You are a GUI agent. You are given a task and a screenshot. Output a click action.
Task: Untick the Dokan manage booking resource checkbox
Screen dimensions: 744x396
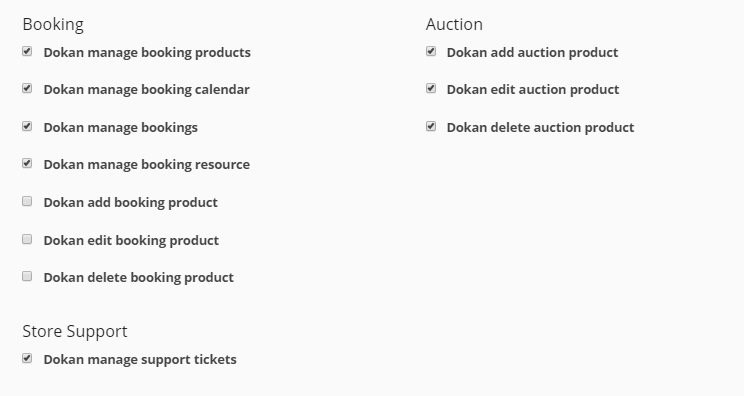[x=27, y=163]
